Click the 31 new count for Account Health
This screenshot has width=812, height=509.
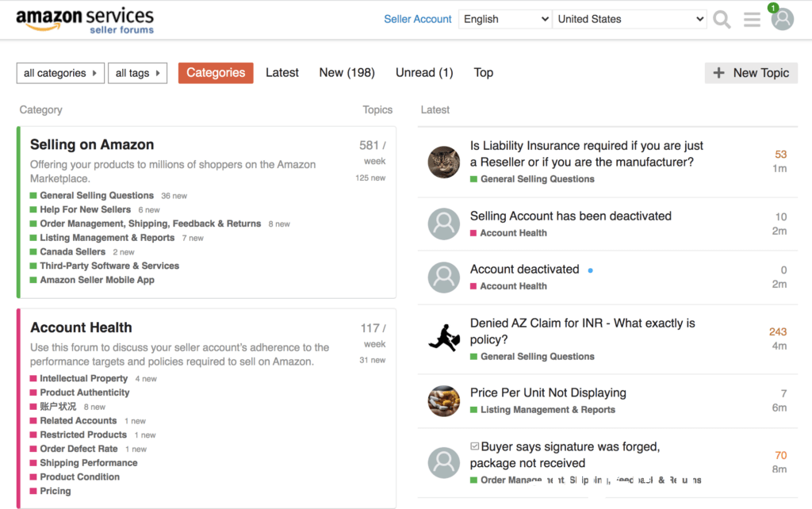[373, 360]
